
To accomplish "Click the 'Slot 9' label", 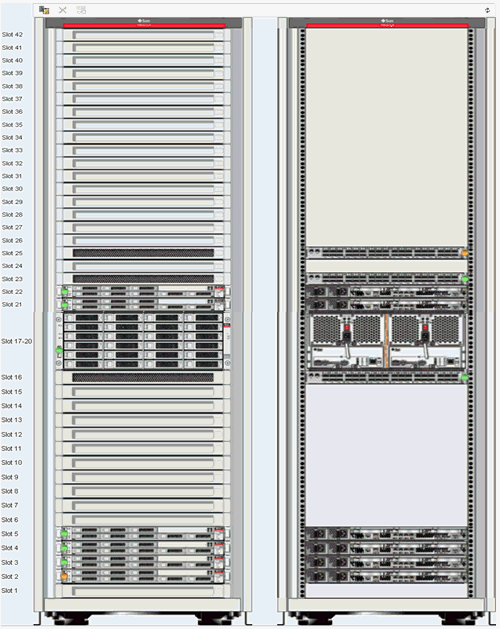I will point(10,477).
